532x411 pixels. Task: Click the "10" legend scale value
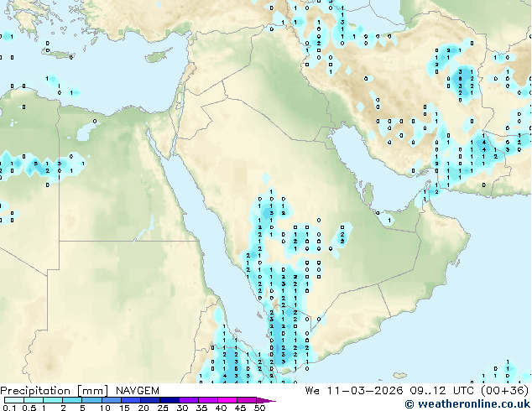[x=105, y=408]
